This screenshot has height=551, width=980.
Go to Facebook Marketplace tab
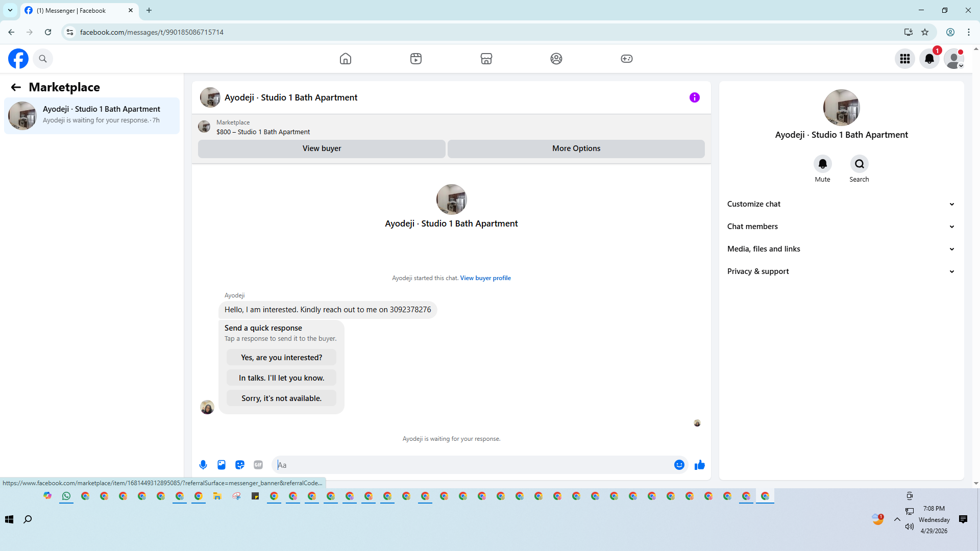[486, 59]
